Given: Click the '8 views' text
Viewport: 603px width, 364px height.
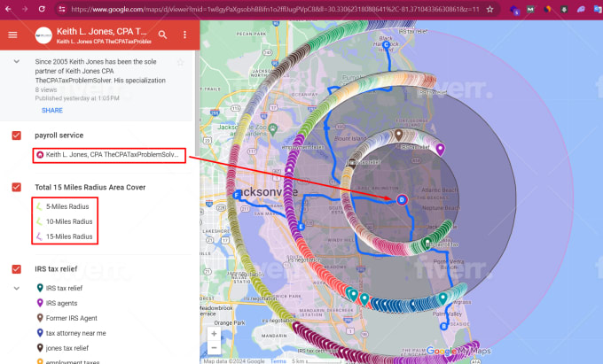Looking at the screenshot, I should click(46, 89).
